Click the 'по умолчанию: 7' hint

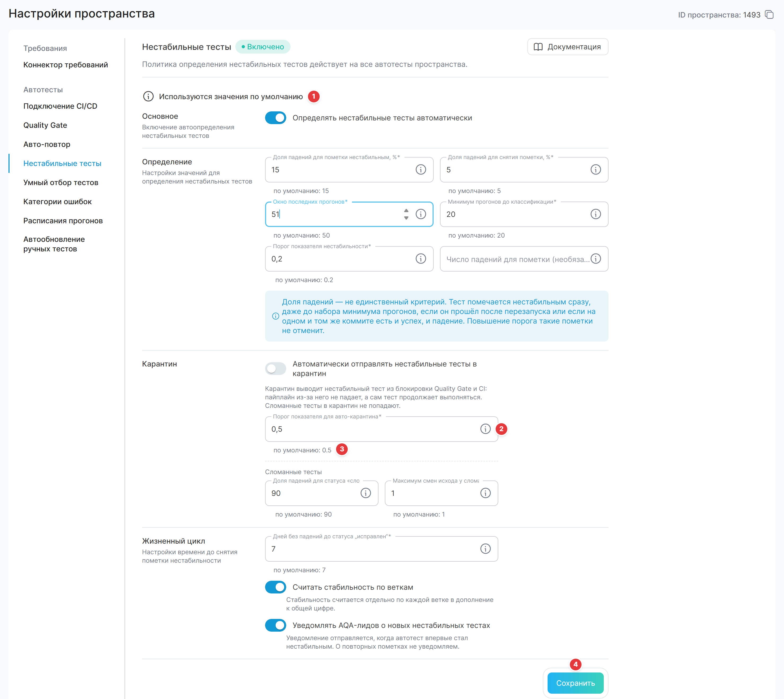coord(299,570)
